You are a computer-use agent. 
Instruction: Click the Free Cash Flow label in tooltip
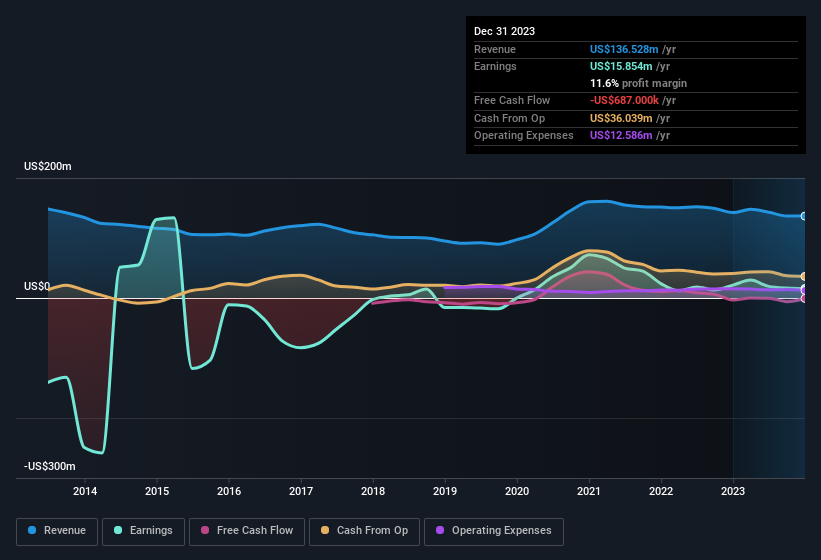click(512, 100)
